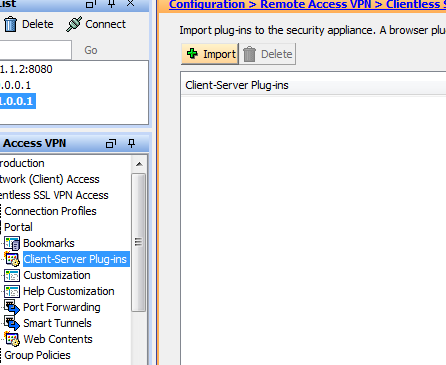Viewport: 446px width, 365px height.
Task: Select the Portal tree item
Action: click(18, 227)
